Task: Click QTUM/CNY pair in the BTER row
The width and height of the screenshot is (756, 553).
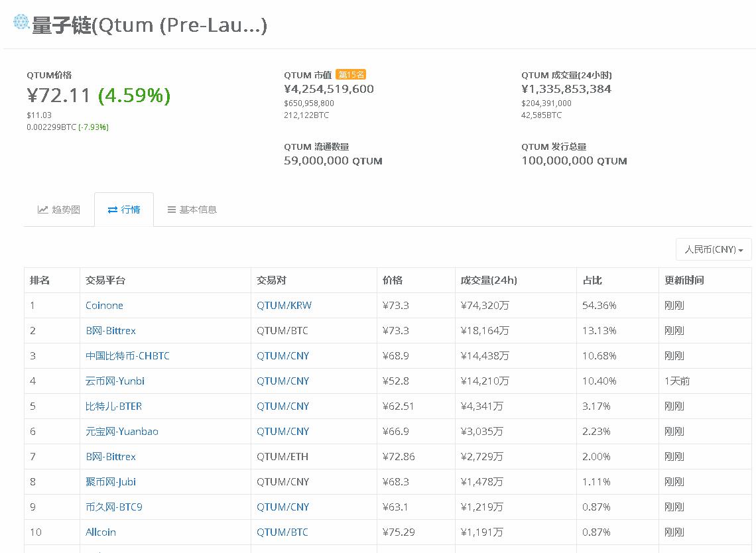Action: pos(283,406)
